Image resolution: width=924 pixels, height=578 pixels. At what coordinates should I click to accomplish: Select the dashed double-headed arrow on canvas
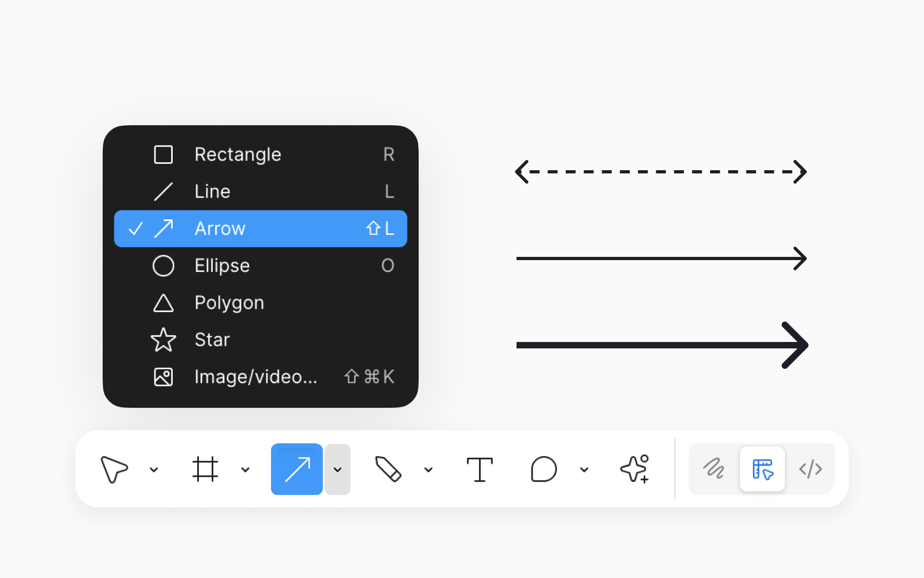pos(661,172)
